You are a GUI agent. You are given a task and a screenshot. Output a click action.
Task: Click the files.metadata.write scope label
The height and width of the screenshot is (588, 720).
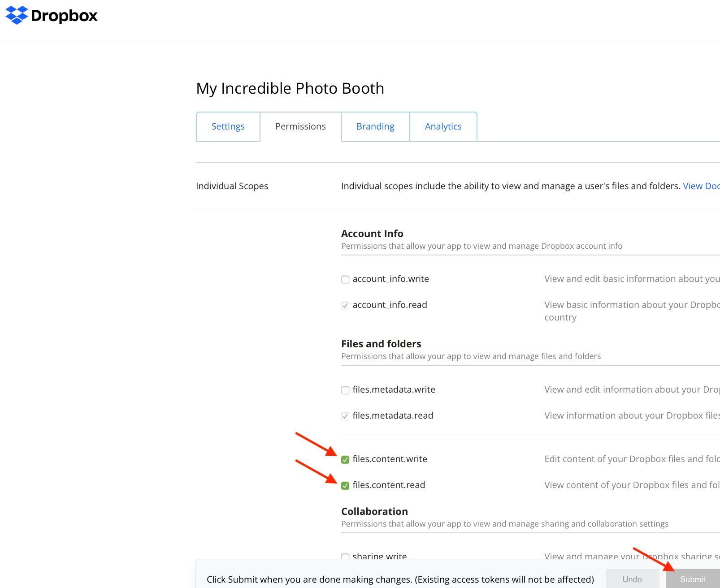394,389
